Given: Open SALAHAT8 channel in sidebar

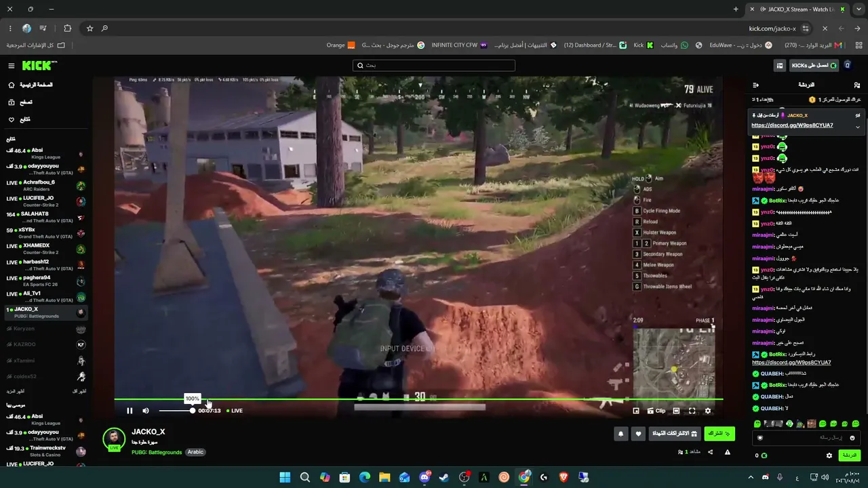Looking at the screenshot, I should [45, 218].
